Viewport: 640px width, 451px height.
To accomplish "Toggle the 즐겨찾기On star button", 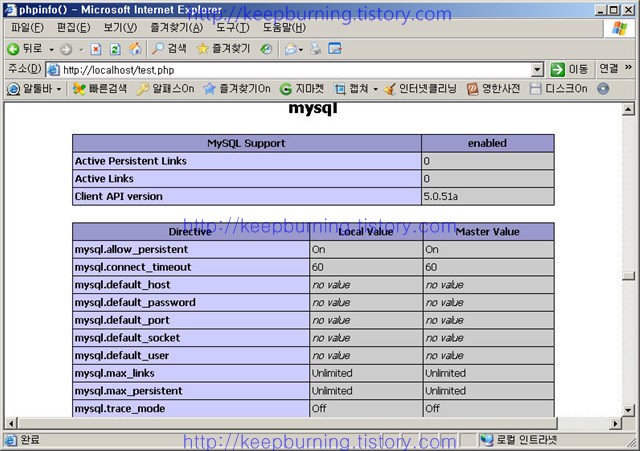I will tap(237, 89).
